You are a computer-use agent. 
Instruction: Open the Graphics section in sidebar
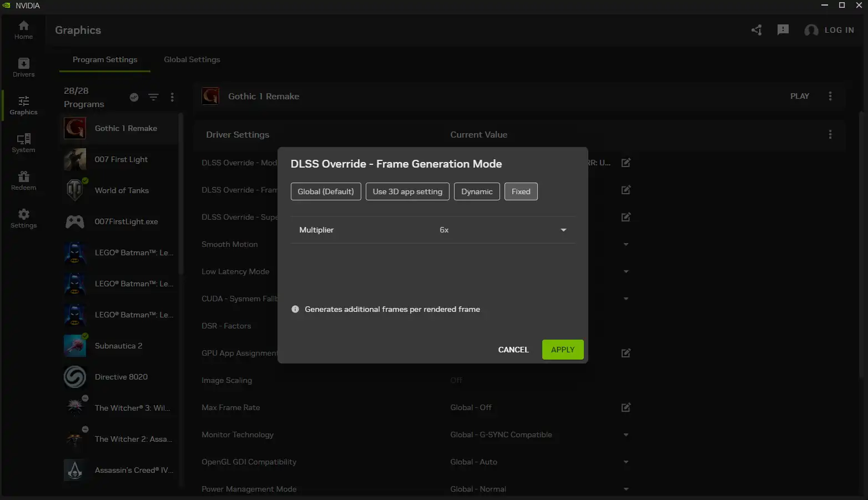[x=23, y=105]
